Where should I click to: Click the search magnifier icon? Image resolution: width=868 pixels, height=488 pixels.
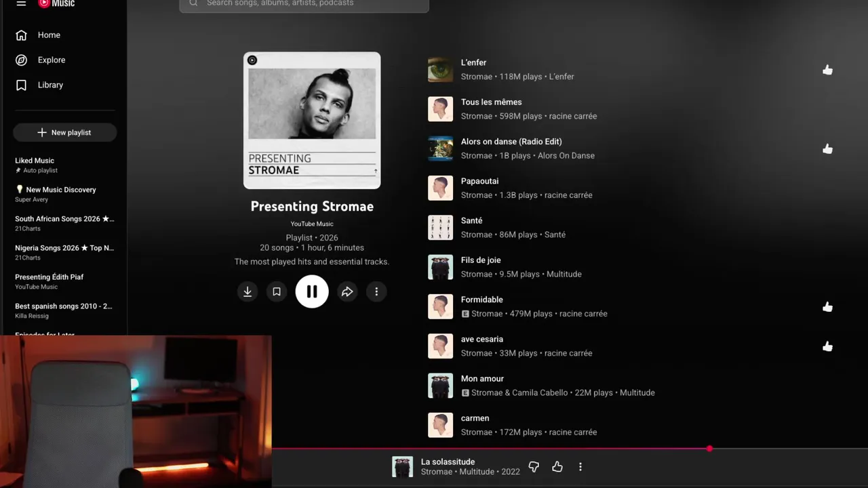point(193,3)
